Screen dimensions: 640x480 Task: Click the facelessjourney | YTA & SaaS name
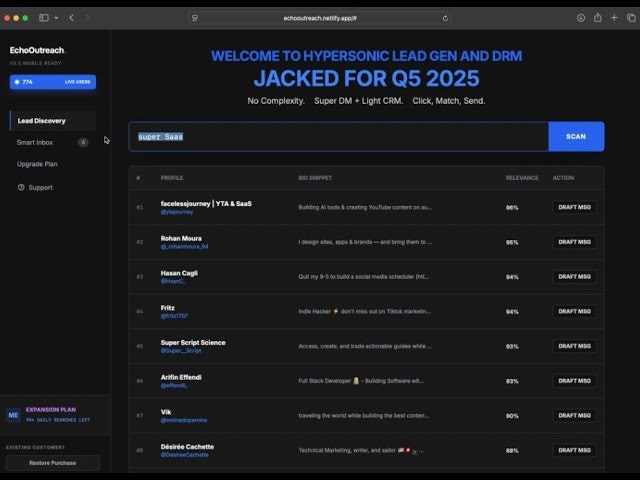(x=206, y=203)
